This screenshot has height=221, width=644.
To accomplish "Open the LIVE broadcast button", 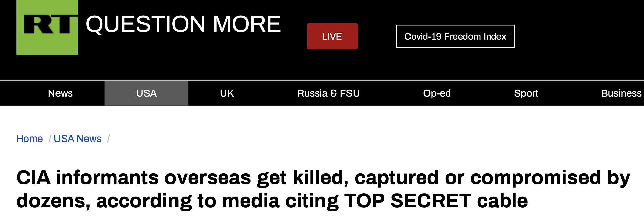I will coord(332,36).
